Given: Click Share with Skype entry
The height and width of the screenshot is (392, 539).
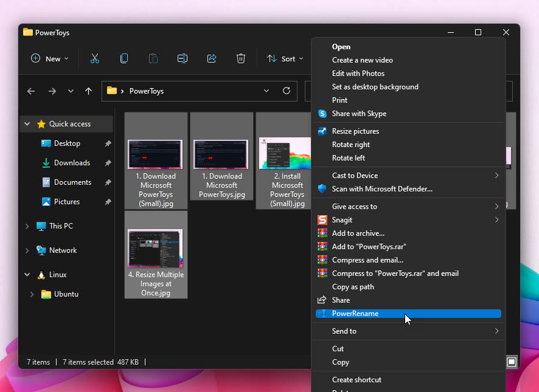Looking at the screenshot, I should pos(408,114).
